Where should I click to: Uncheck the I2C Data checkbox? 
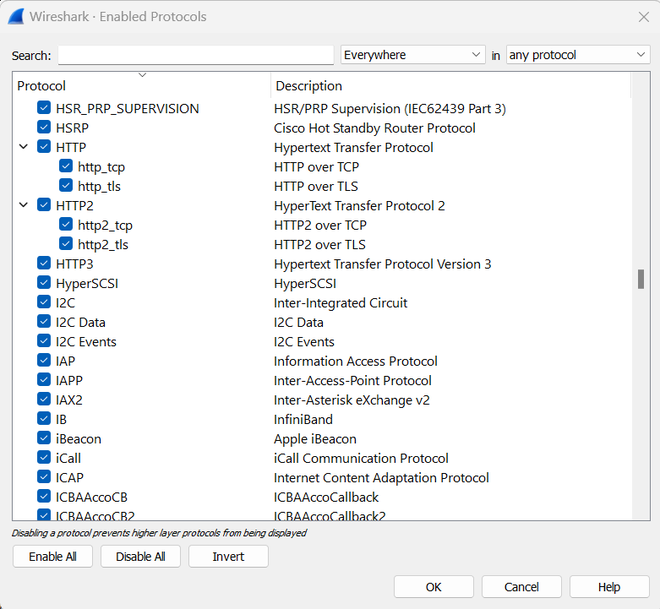coord(44,321)
